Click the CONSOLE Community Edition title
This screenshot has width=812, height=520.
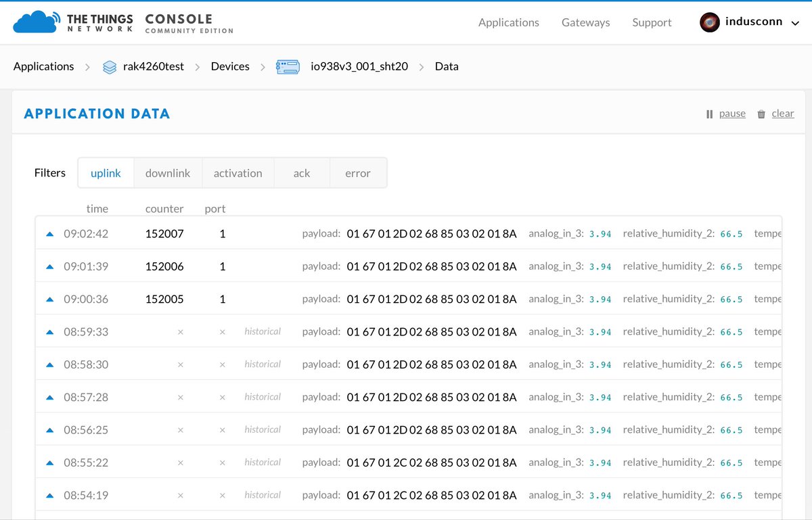click(x=189, y=23)
